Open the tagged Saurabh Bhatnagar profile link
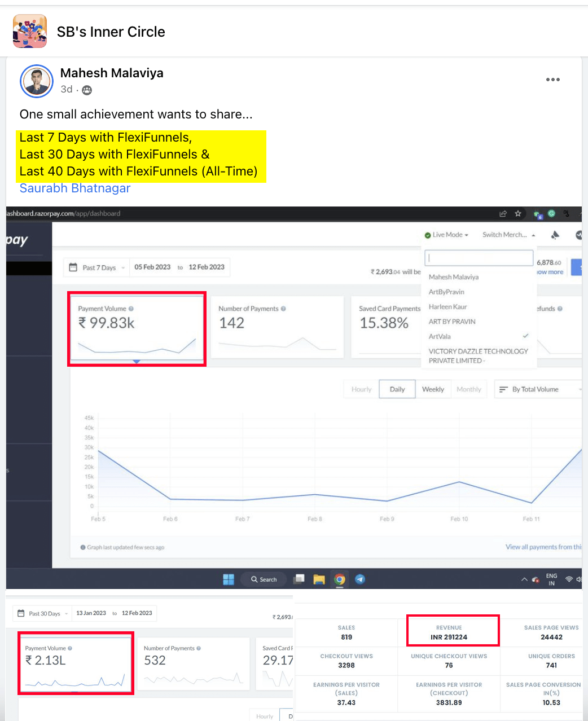This screenshot has height=721, width=588. pos(75,188)
